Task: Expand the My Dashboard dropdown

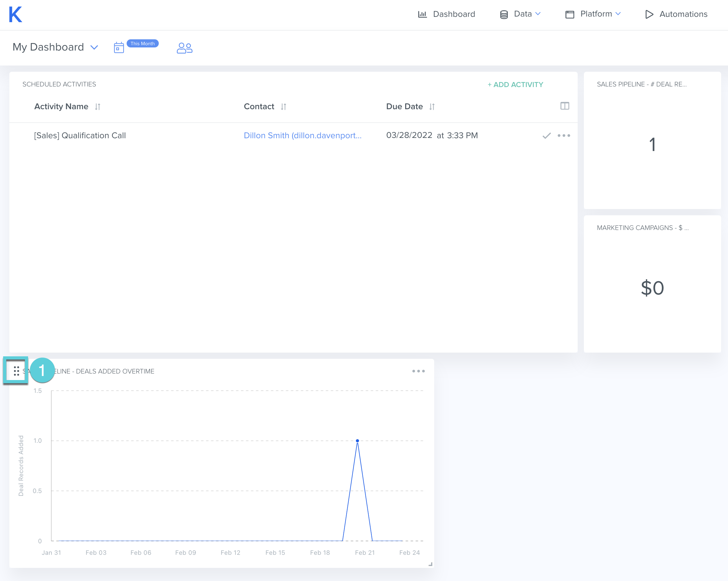Action: pyautogui.click(x=94, y=47)
